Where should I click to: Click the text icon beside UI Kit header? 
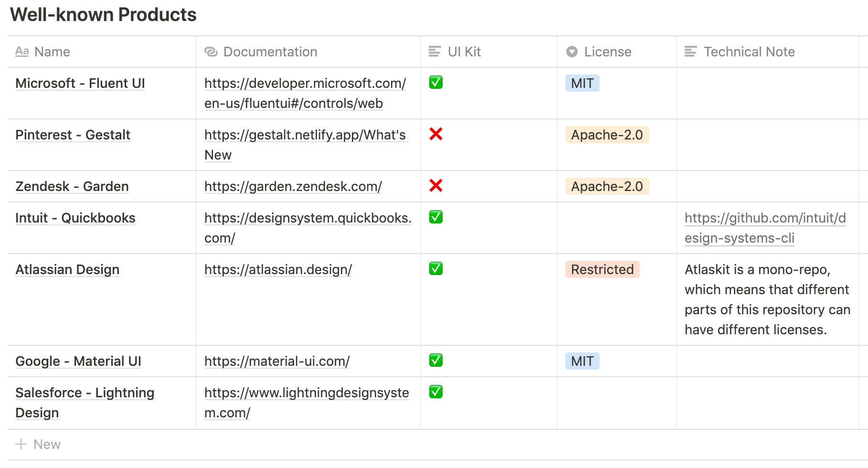(x=434, y=52)
